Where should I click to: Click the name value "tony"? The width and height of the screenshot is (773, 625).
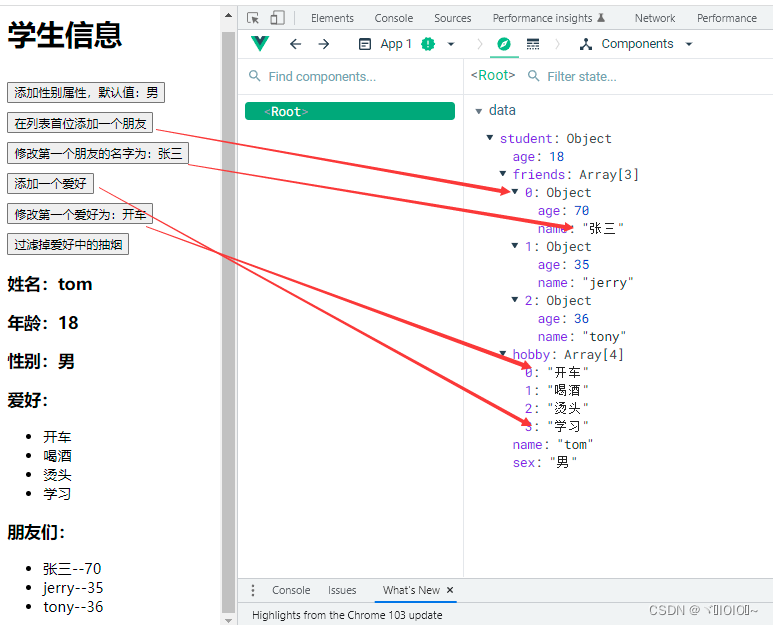[x=604, y=337]
